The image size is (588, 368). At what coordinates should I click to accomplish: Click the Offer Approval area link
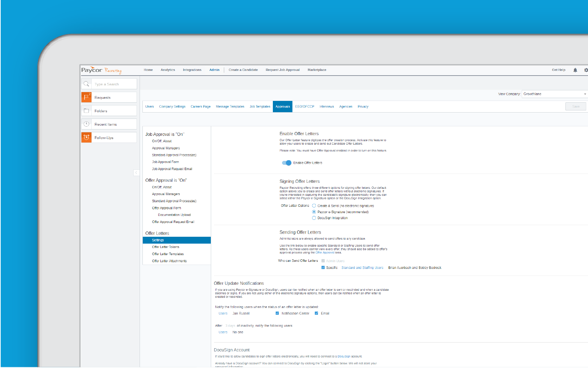pos(325,253)
